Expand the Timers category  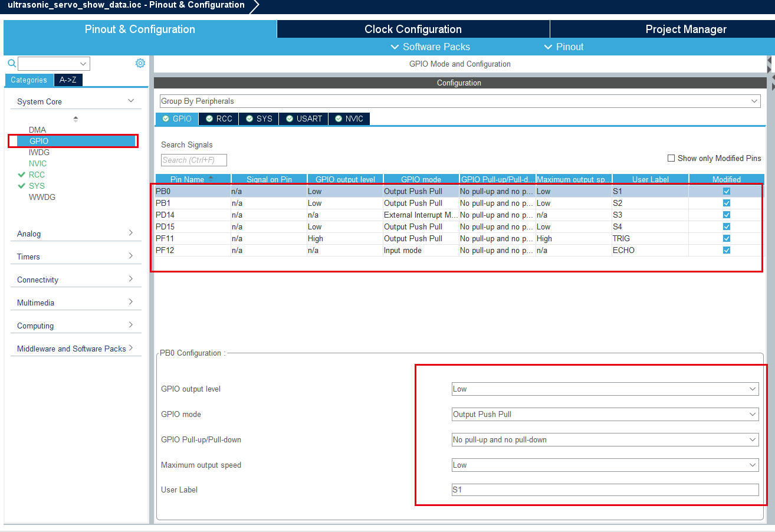[x=75, y=257]
